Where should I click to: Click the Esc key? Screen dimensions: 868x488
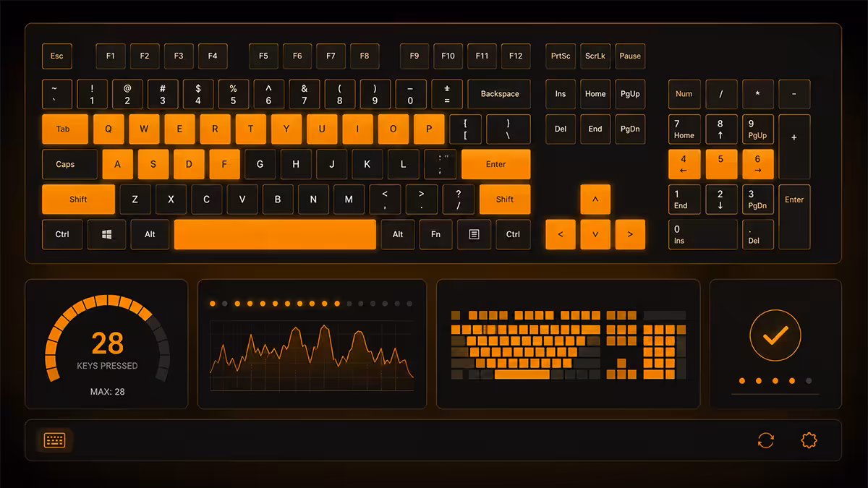tap(57, 56)
